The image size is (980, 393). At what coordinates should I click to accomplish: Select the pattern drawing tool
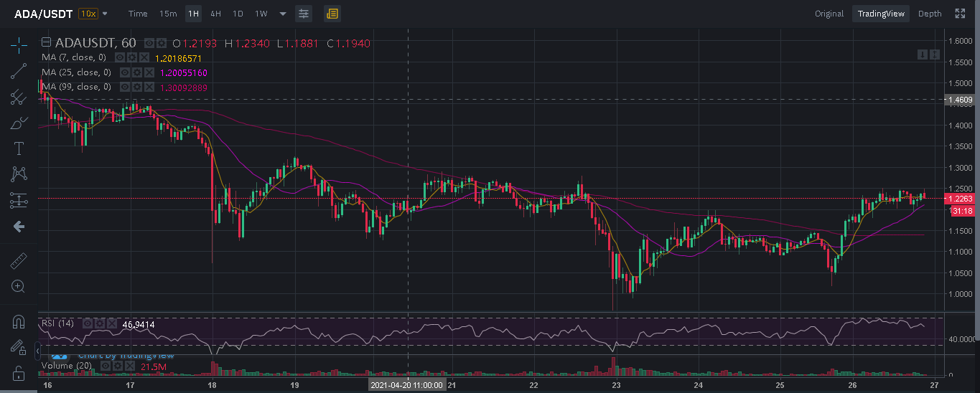coord(19,174)
